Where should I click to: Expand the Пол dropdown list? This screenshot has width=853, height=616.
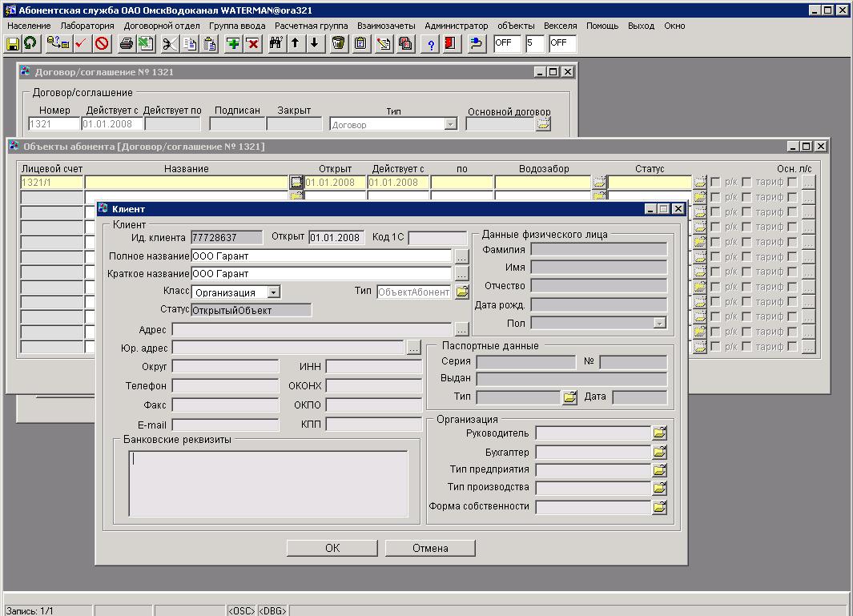coord(659,324)
